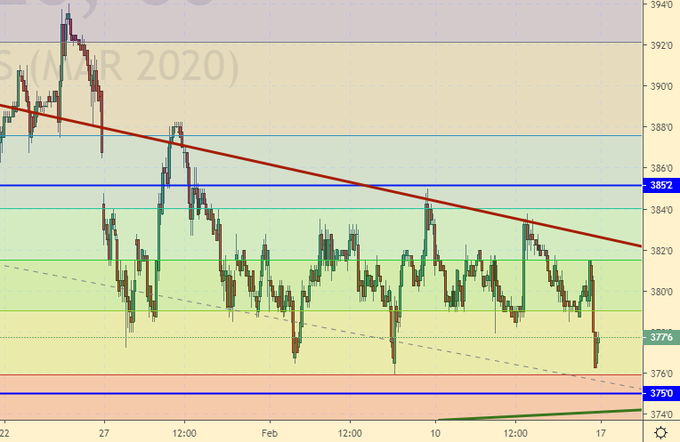Screen dimensions: 680x442
Task: Select the gray 377'6 current price label
Action: (x=661, y=337)
